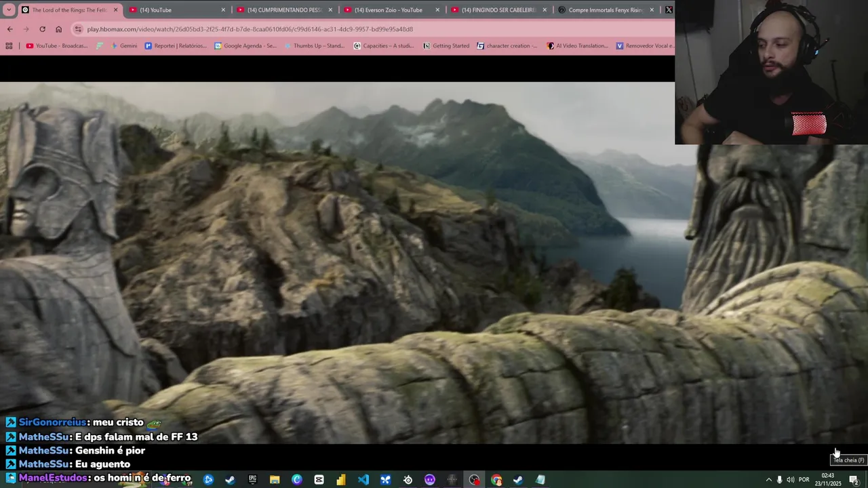Screen dimensions: 868x488
Task: Go back to the previous browser page
Action: (x=9, y=29)
